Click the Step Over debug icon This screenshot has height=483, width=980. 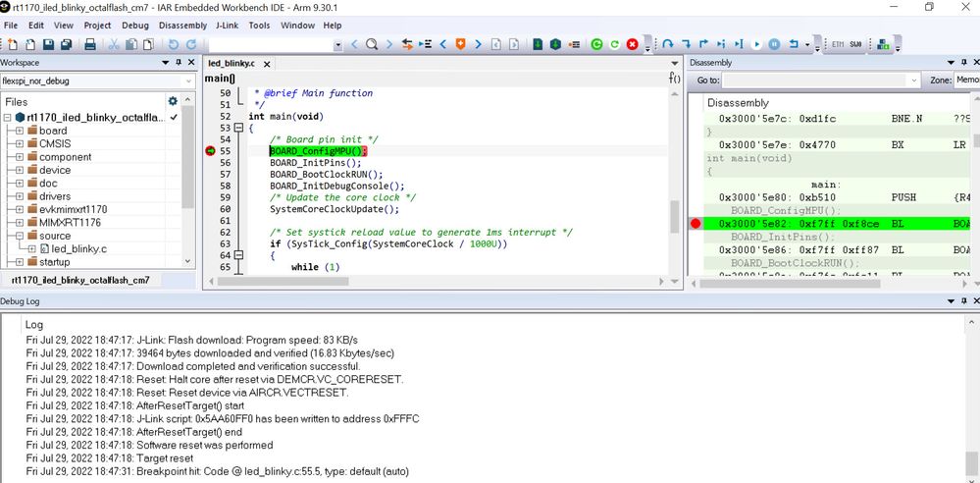(x=668, y=44)
